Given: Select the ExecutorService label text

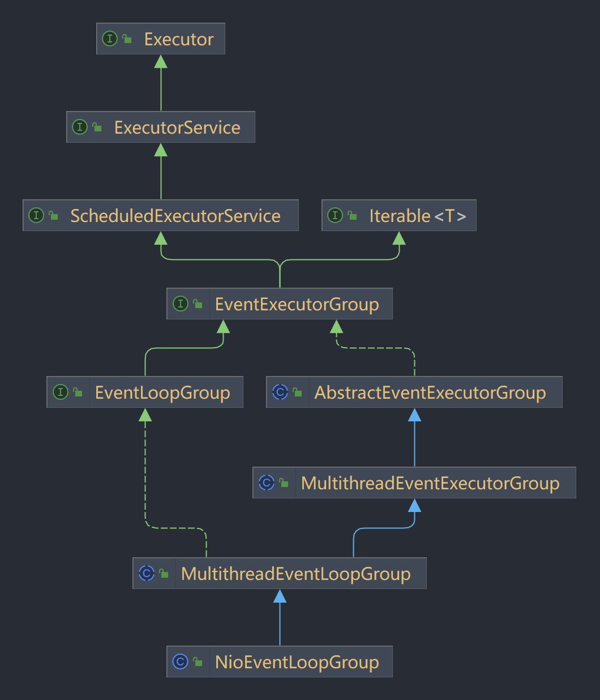Looking at the screenshot, I should click(177, 127).
